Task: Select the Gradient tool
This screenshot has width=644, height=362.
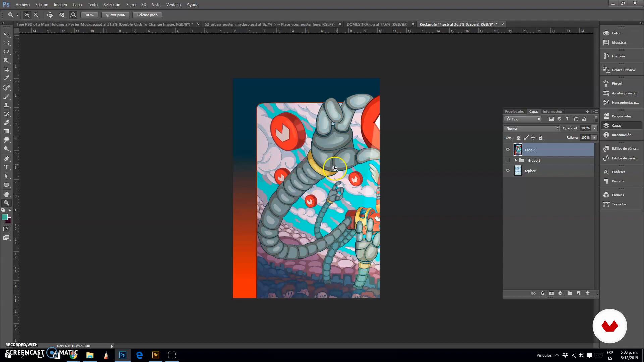Action: 6,131
